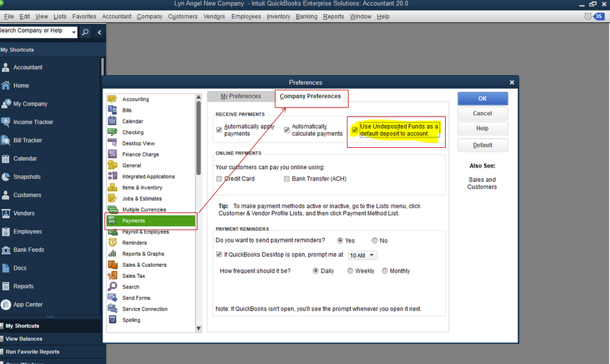Click the Bills preferences icon

point(112,110)
